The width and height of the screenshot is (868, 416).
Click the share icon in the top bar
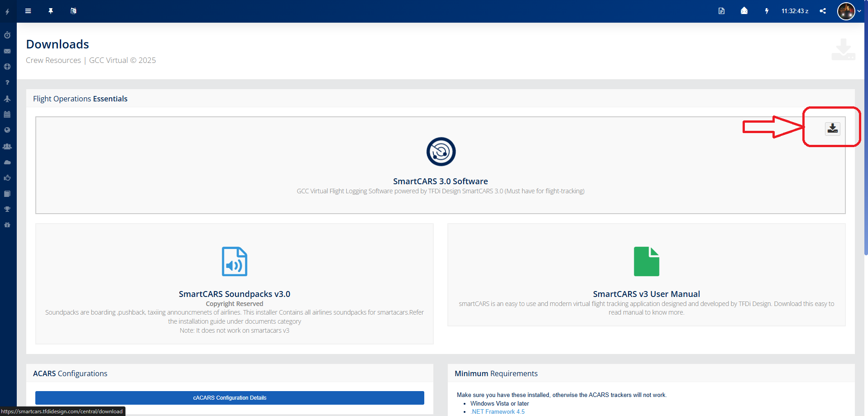click(823, 11)
